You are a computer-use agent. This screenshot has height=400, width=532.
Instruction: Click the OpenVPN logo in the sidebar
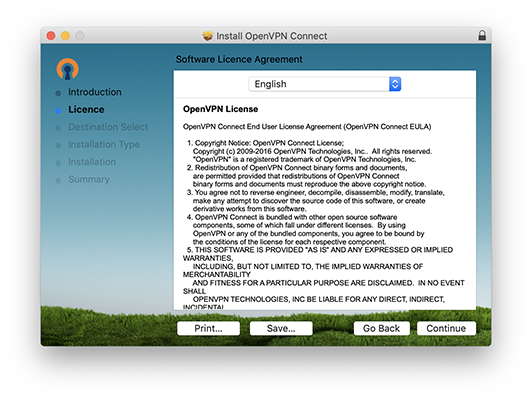click(x=68, y=69)
